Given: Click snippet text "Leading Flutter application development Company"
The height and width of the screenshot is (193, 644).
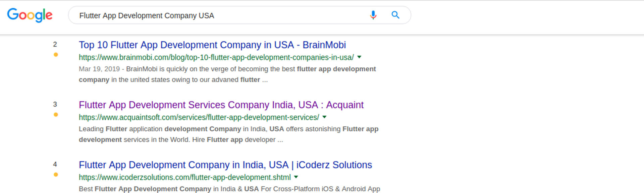Looking at the screenshot, I should 160,129.
